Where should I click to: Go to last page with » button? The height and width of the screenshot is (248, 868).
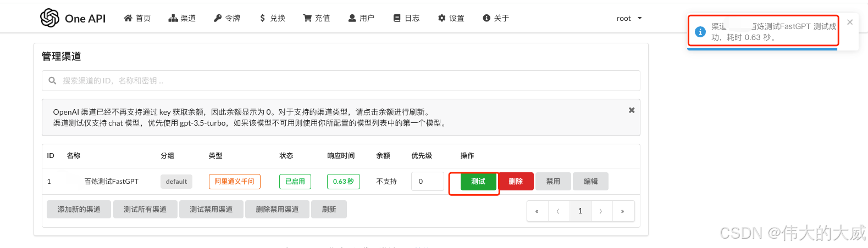coord(623,211)
